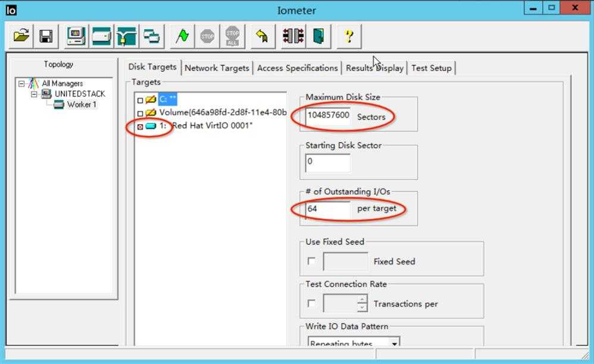The height and width of the screenshot is (364, 594).
Task: Click the Outstanding I/Os per target field
Action: (x=328, y=209)
